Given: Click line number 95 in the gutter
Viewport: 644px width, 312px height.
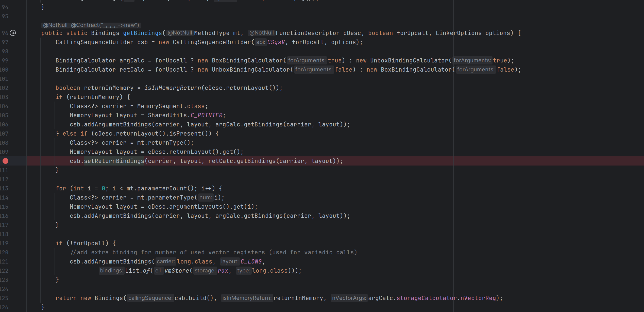Looking at the screenshot, I should [x=5, y=16].
